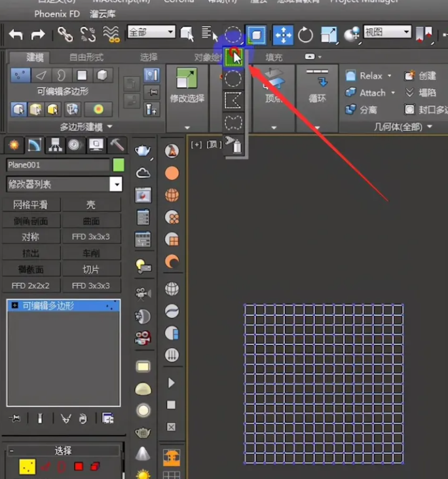Switch to the 自由形式 ribbon tab
This screenshot has width=448, height=479.
point(86,57)
